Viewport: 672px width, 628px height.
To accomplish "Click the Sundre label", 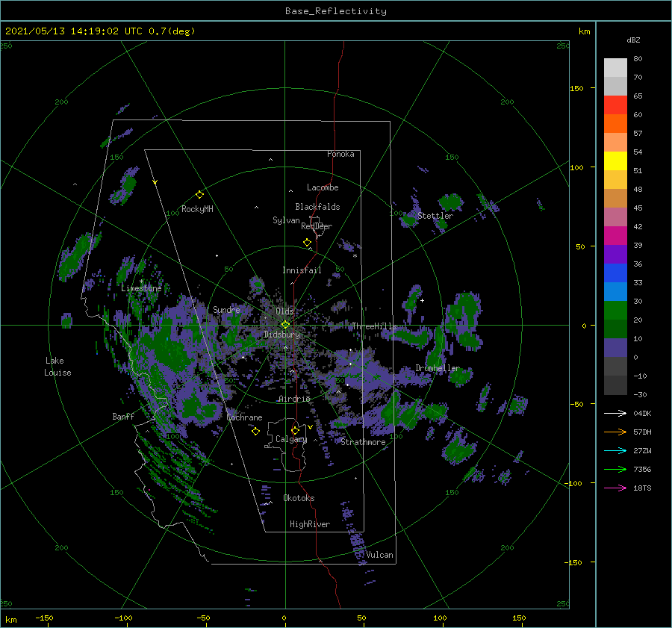I will click(x=226, y=309).
